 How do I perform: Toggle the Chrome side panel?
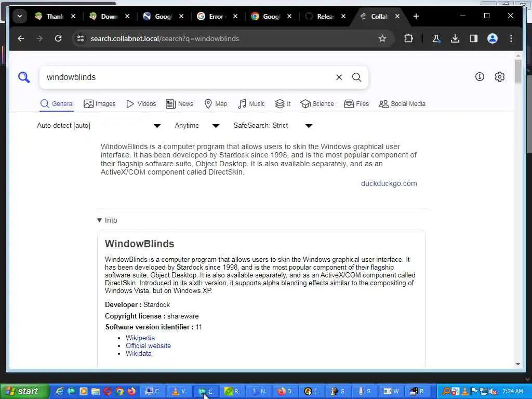(474, 38)
